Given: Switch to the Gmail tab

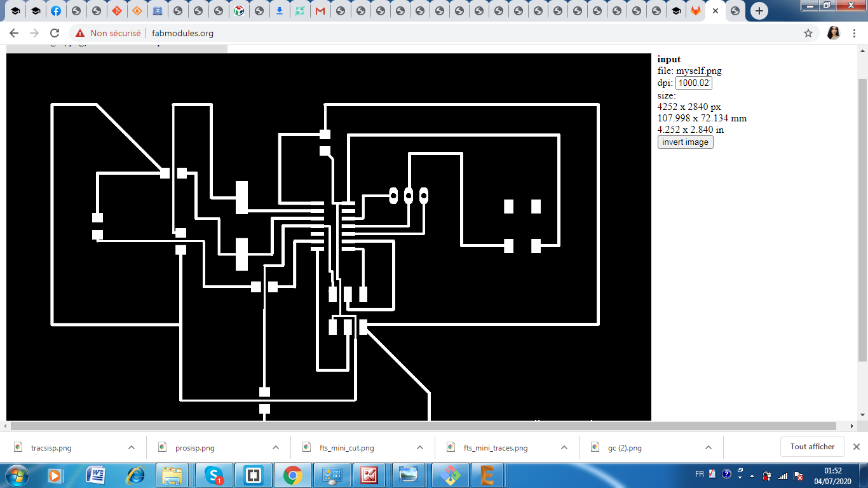Looking at the screenshot, I should point(320,11).
